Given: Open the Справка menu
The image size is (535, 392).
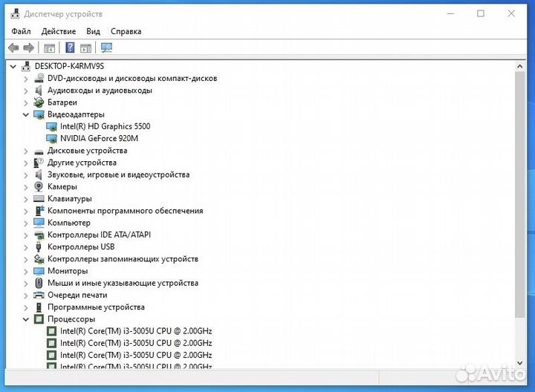Looking at the screenshot, I should (126, 31).
